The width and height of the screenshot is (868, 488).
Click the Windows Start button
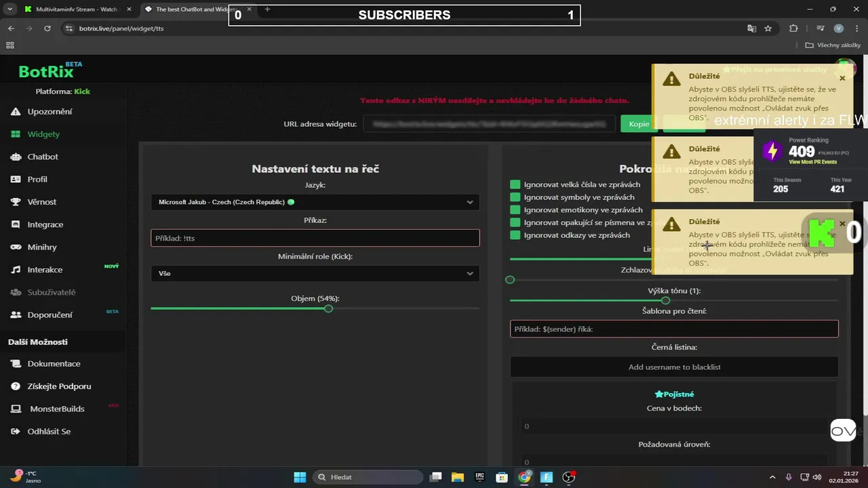tap(300, 477)
